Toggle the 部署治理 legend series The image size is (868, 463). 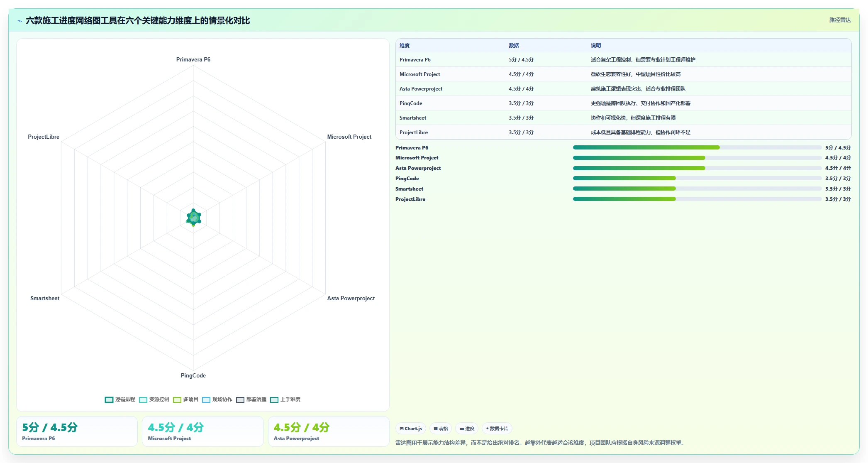click(251, 399)
